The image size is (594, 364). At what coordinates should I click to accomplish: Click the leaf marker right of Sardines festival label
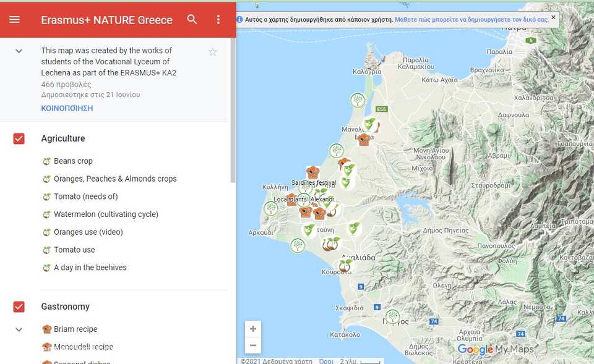point(346,183)
